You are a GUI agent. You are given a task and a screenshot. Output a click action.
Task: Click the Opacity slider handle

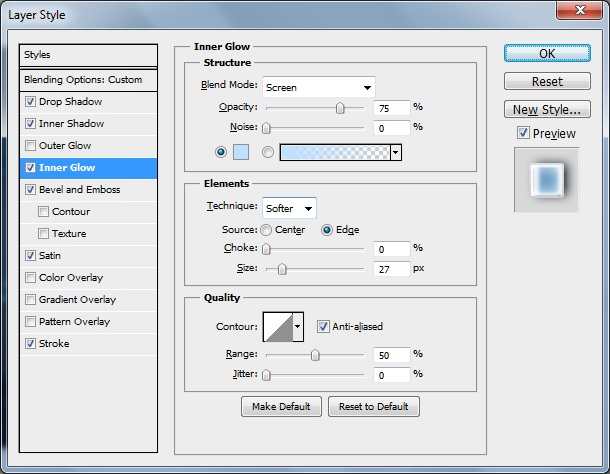coord(340,108)
